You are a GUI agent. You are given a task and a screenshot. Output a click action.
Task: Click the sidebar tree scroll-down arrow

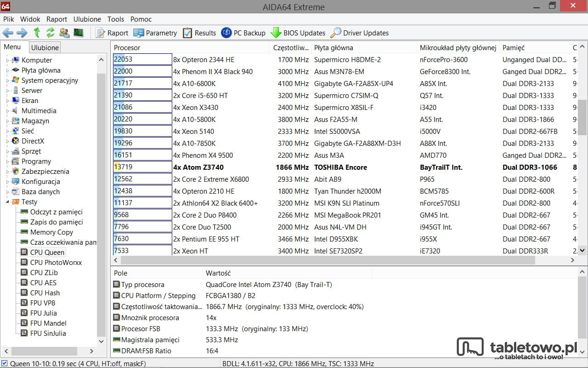(102, 341)
